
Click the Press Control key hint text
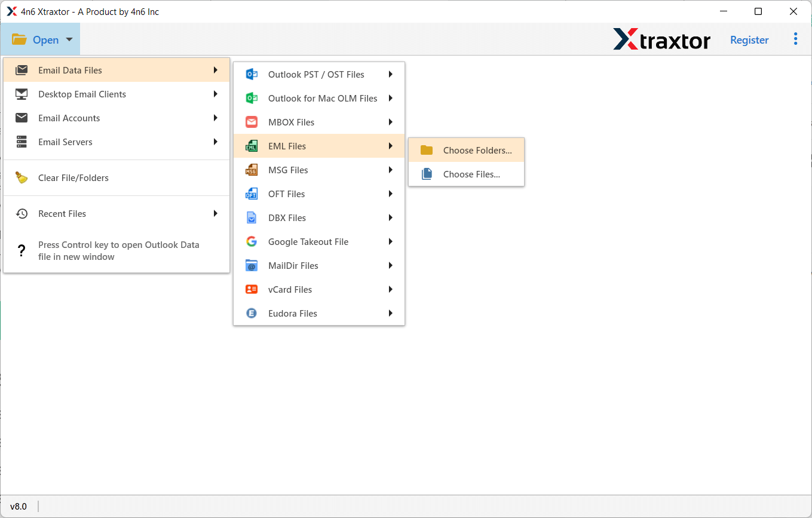click(119, 250)
